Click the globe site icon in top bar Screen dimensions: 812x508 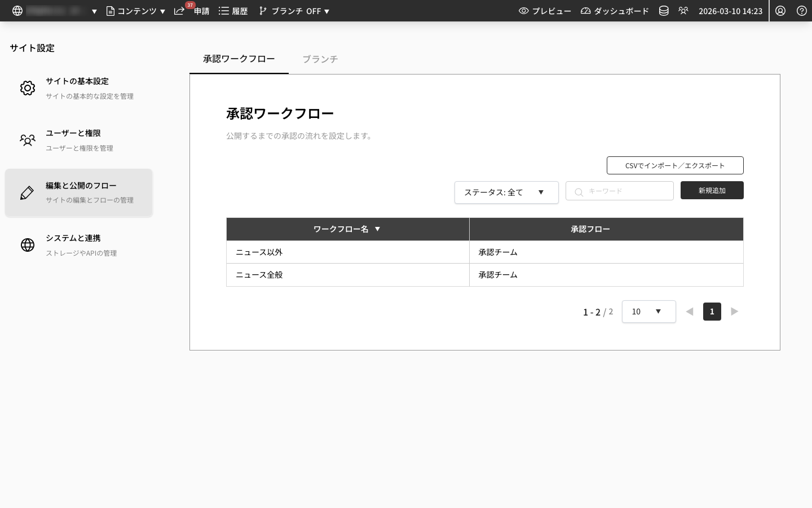coord(17,11)
